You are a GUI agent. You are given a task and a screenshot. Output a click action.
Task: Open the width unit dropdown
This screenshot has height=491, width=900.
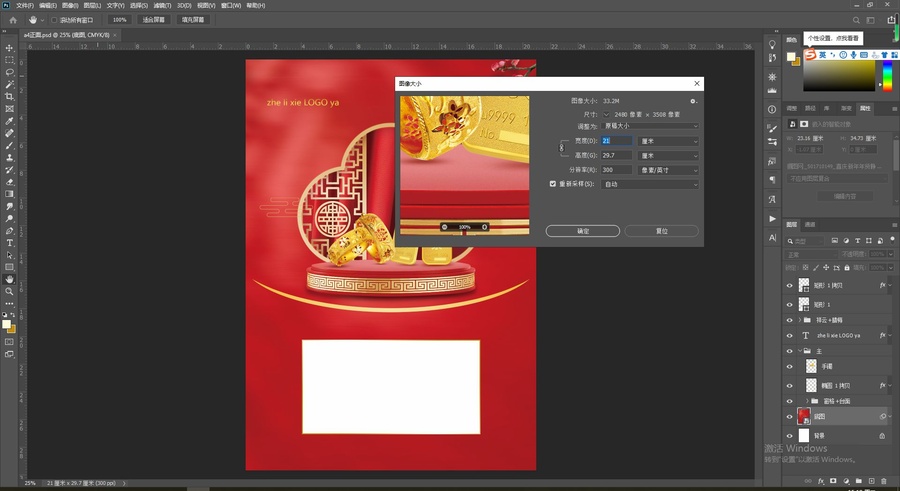[668, 141]
